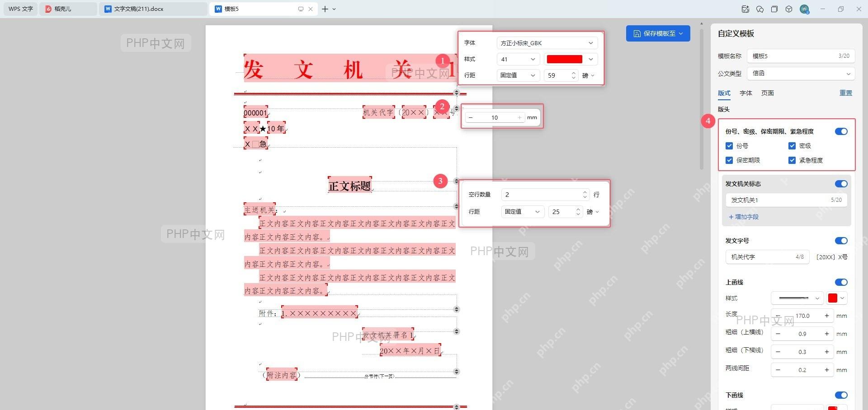Image resolution: width=868 pixels, height=410 pixels.
Task: Open the 稻壳儿 tab
Action: click(68, 9)
